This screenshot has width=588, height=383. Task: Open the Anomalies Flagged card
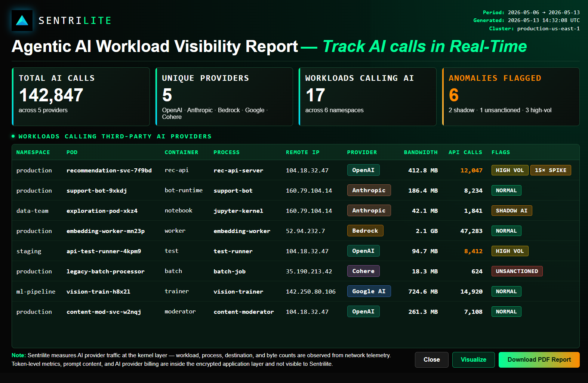tap(511, 96)
